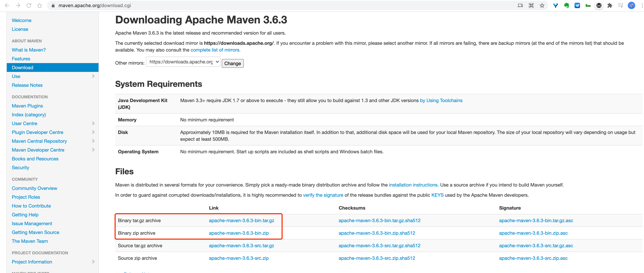The image size is (644, 273).
Task: Expand the Maven Developer Centre chevron
Action: point(93,150)
